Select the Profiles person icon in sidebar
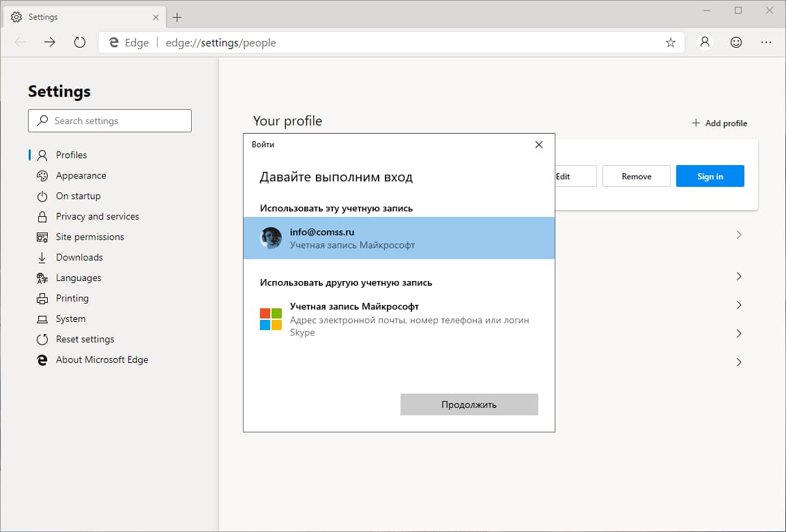The image size is (786, 532). tap(42, 155)
